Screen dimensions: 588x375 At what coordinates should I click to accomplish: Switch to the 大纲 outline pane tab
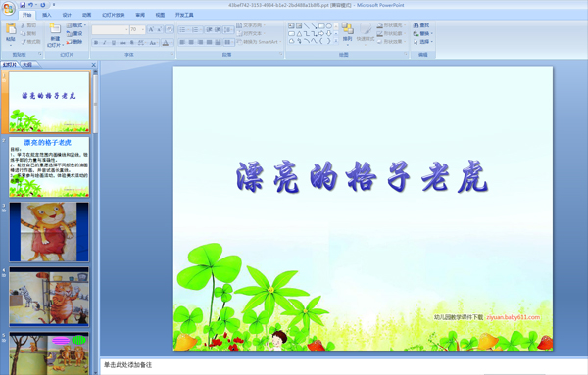27,65
